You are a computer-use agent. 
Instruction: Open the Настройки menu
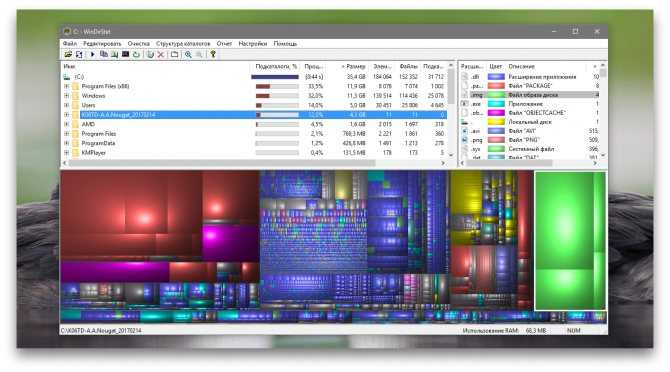[253, 44]
